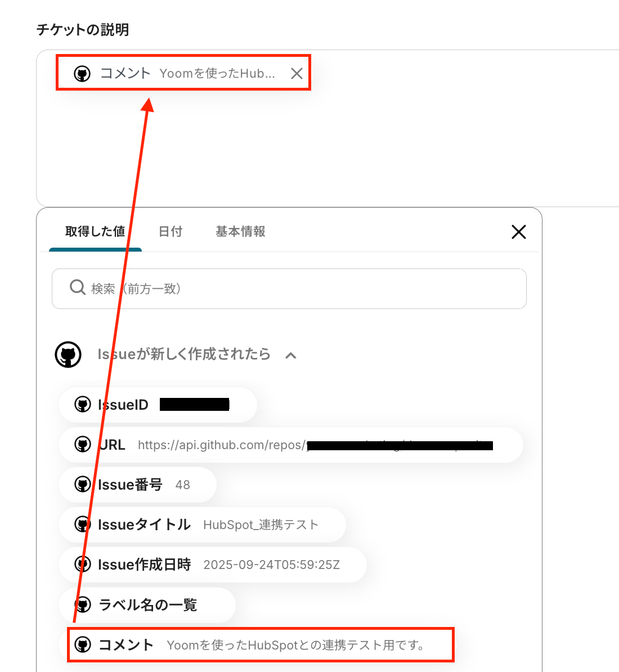The width and height of the screenshot is (619, 672).
Task: Pick the Issue作成日時 value chip
Action: click(213, 565)
